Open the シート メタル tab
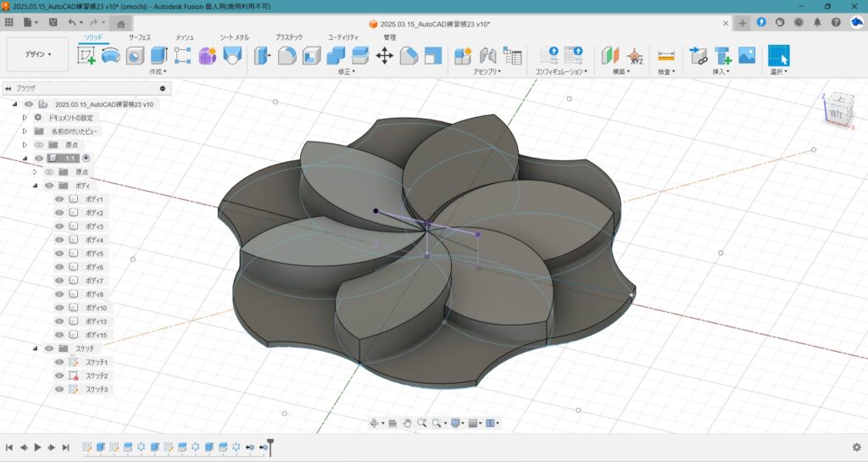This screenshot has width=868, height=462. (234, 37)
